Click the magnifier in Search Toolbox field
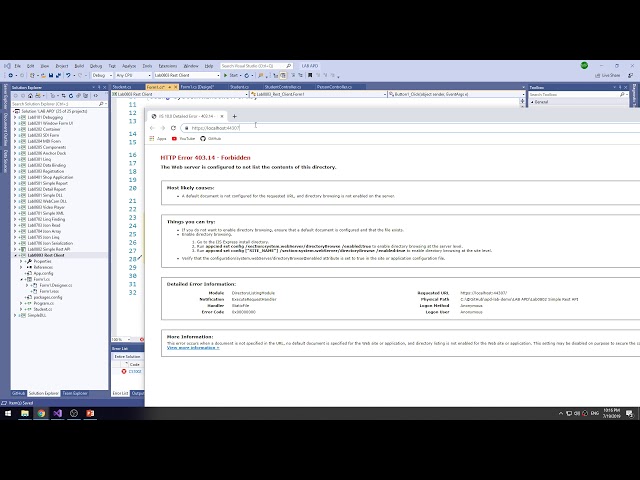This screenshot has height=480, width=640. [622, 94]
